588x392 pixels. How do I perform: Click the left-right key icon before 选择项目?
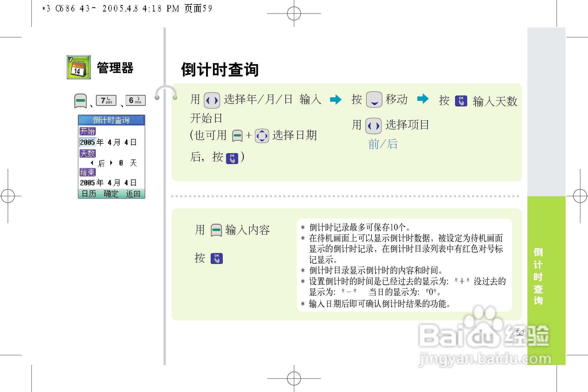(x=373, y=126)
